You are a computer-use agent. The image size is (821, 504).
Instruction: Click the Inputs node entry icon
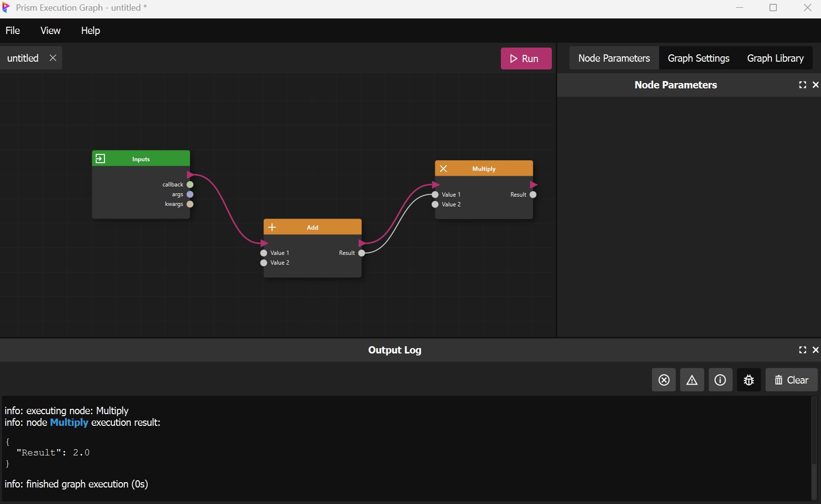tap(100, 159)
